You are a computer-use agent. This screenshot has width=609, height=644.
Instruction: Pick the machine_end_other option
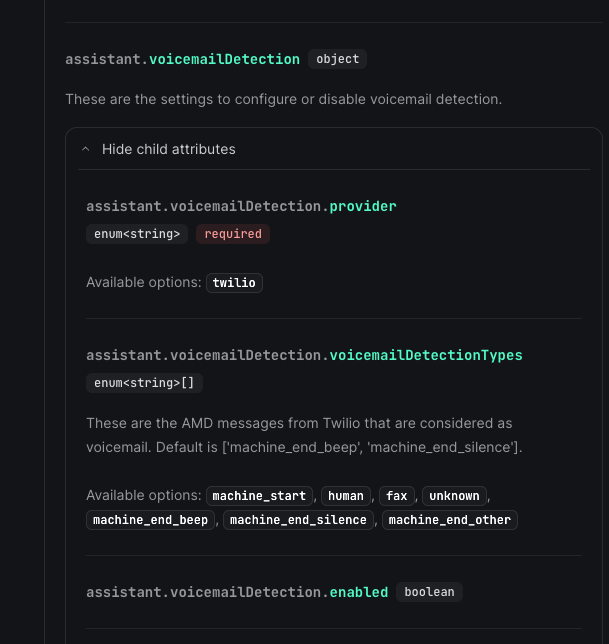[449, 520]
